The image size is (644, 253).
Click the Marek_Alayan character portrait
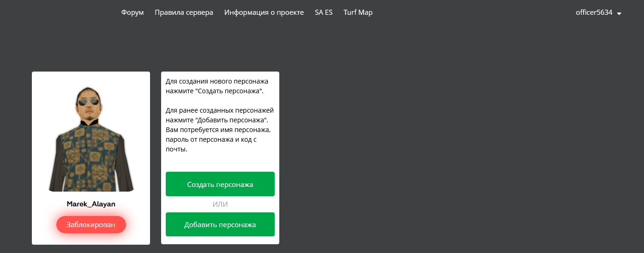(x=91, y=139)
